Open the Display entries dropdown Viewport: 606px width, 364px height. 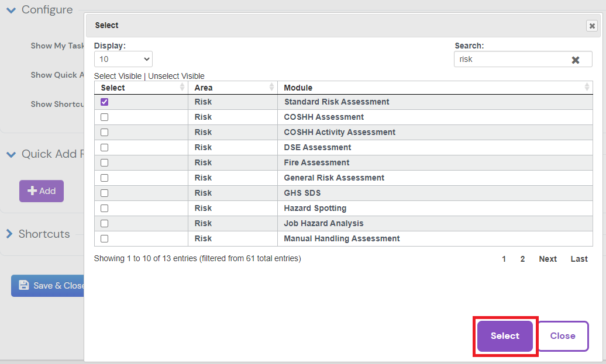123,59
